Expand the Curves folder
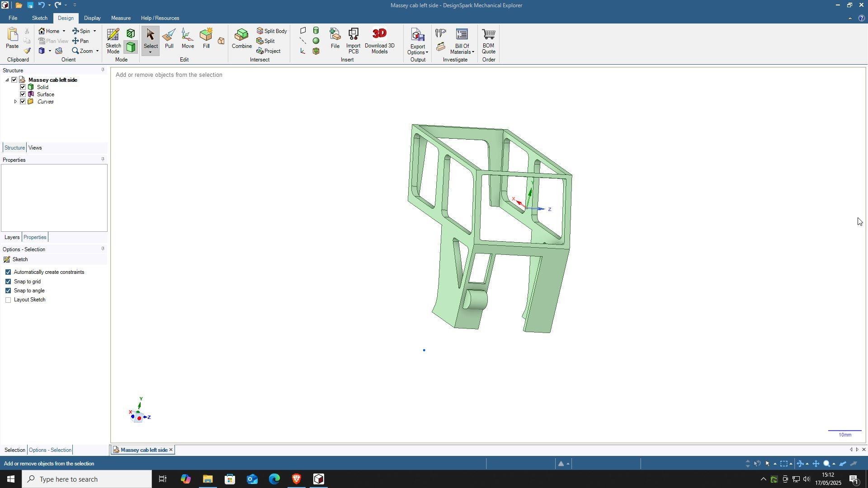The image size is (868, 488). pyautogui.click(x=15, y=102)
